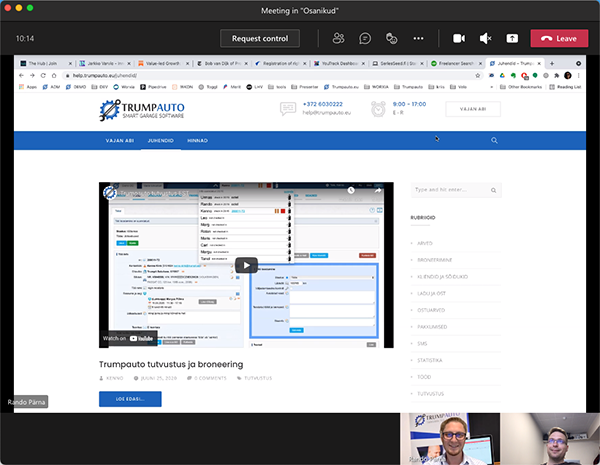Open the TÖÖD category
The image size is (600, 465).
point(424,377)
